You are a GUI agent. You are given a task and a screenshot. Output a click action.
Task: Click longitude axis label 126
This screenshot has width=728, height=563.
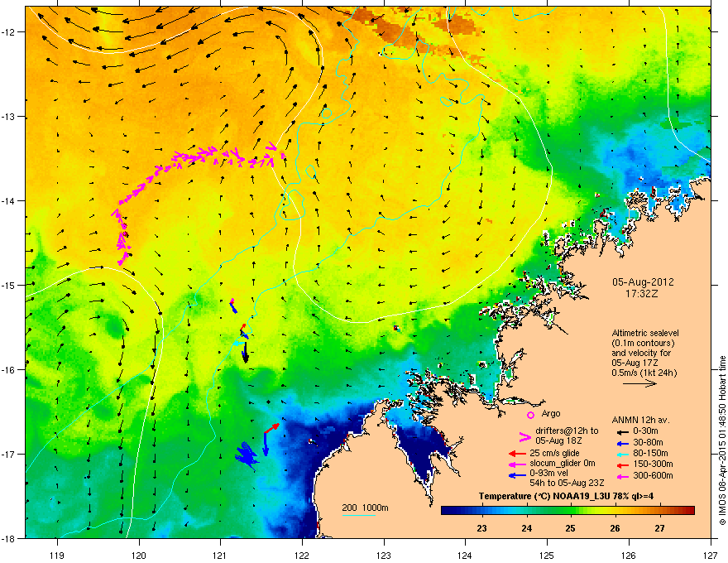(629, 555)
